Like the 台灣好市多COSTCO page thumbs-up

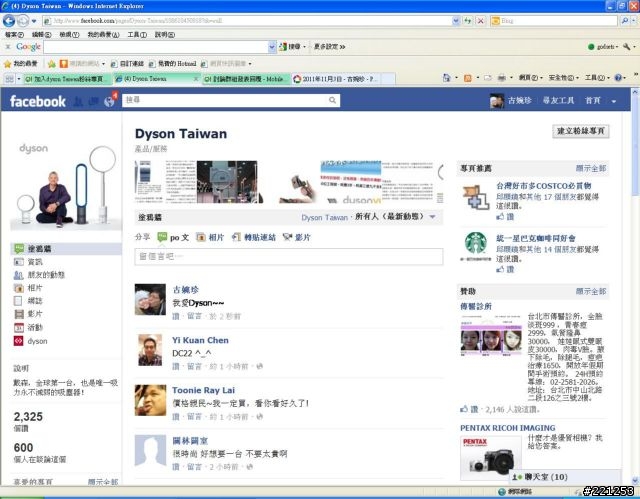tap(505, 217)
